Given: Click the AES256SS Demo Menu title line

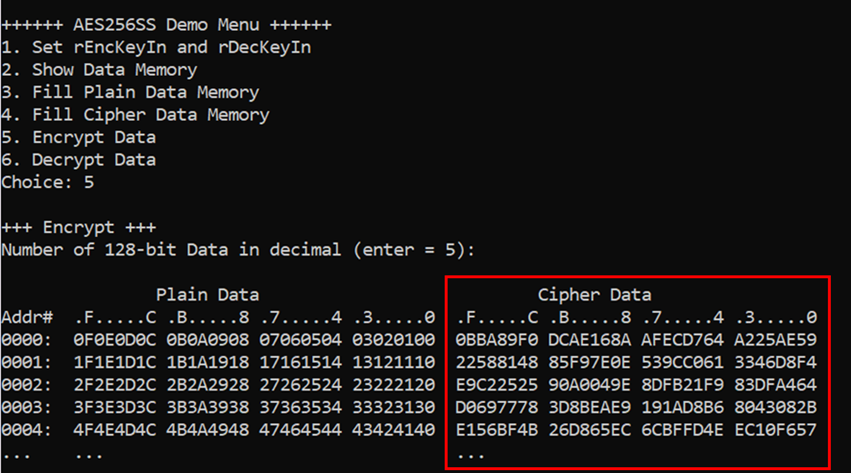Looking at the screenshot, I should pos(166,25).
